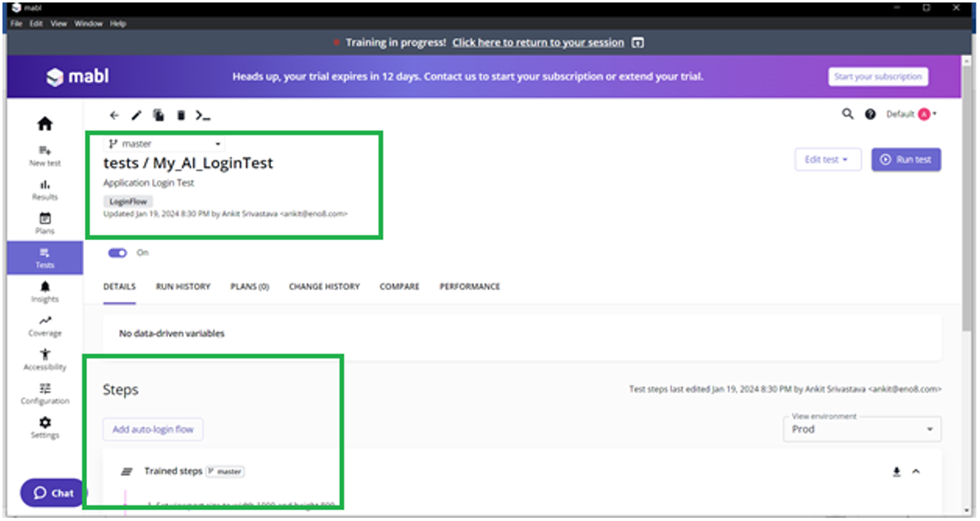Click the trash delete icon
Image resolution: width=980 pixels, height=521 pixels.
pyautogui.click(x=181, y=116)
